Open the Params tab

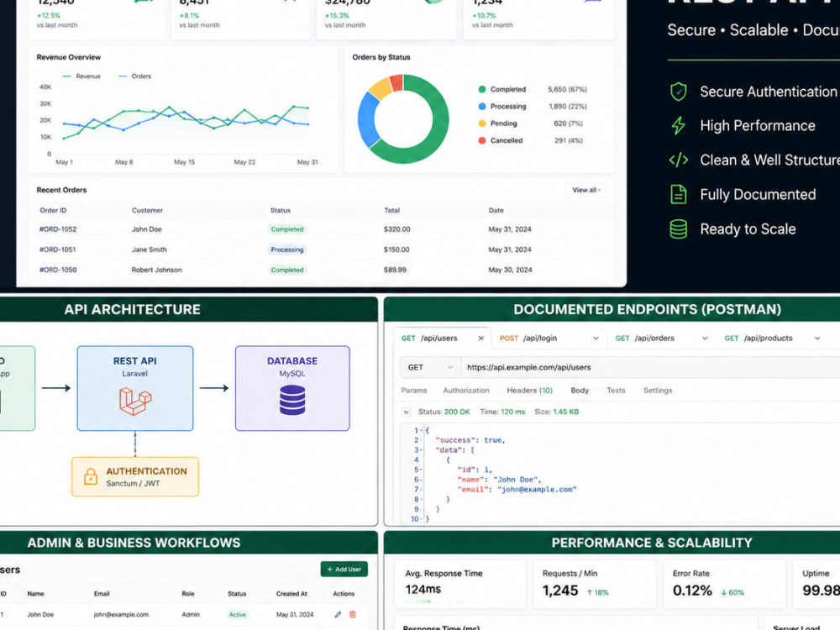coord(414,391)
